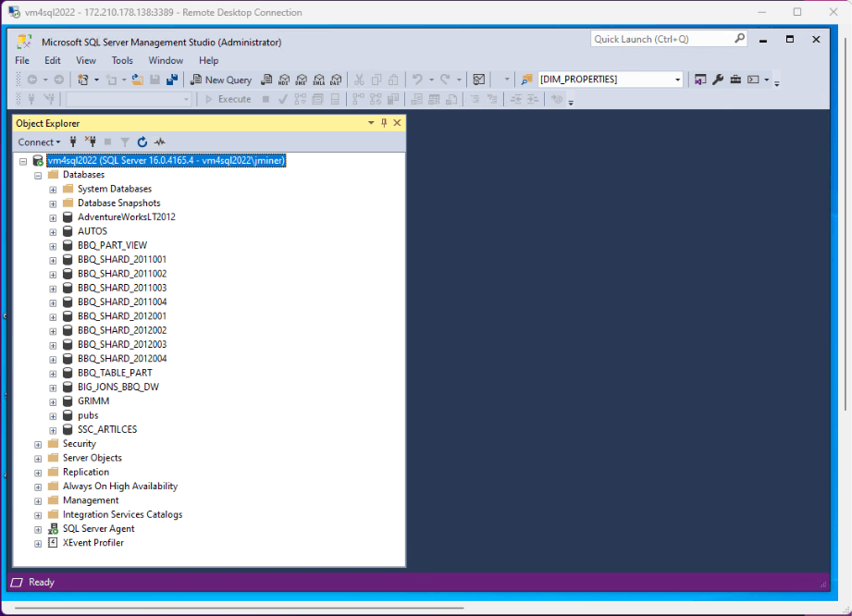
Task: Select the BBQ_SHARD_2011001 database
Action: pyautogui.click(x=122, y=259)
